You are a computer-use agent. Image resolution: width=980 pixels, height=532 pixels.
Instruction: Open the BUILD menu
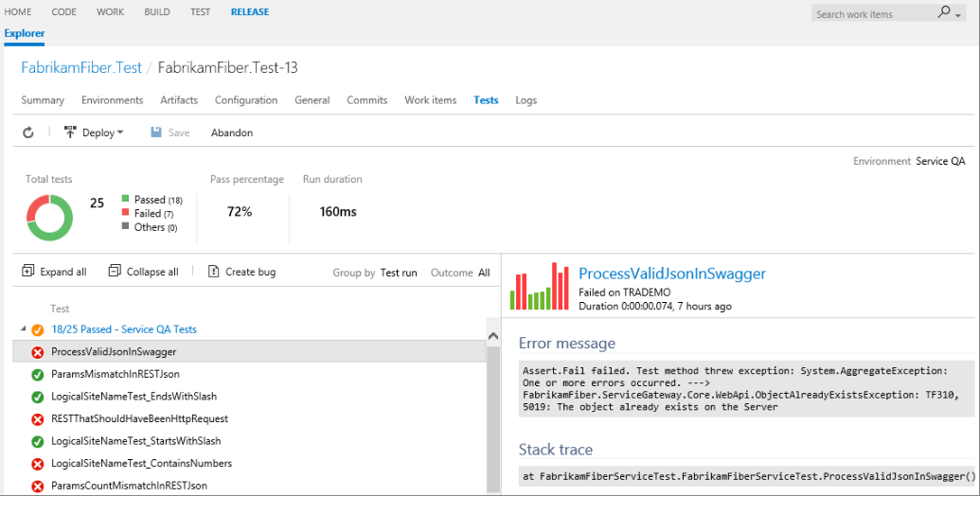pos(157,12)
